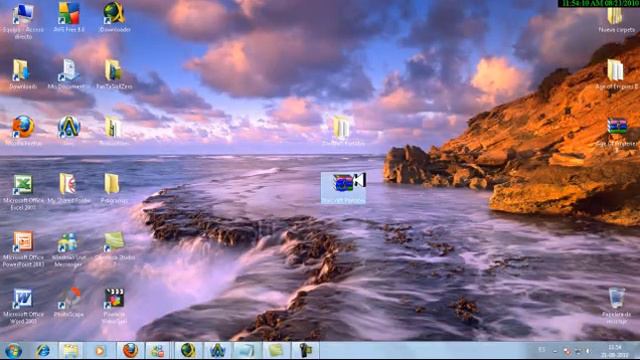640x360 pixels.
Task: Click the ES language indicator in the tray
Action: [x=542, y=350]
